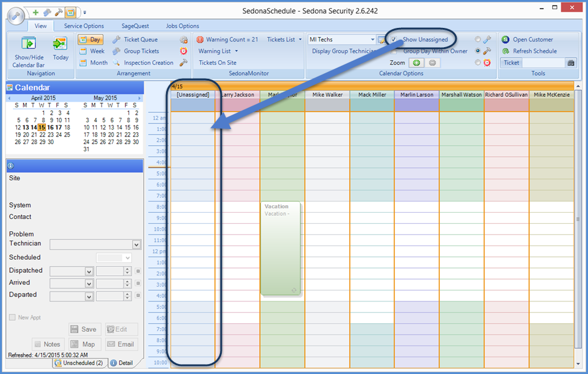Click the small button right of Dispatched time
Viewport: 588px width, 374px height.
point(138,271)
